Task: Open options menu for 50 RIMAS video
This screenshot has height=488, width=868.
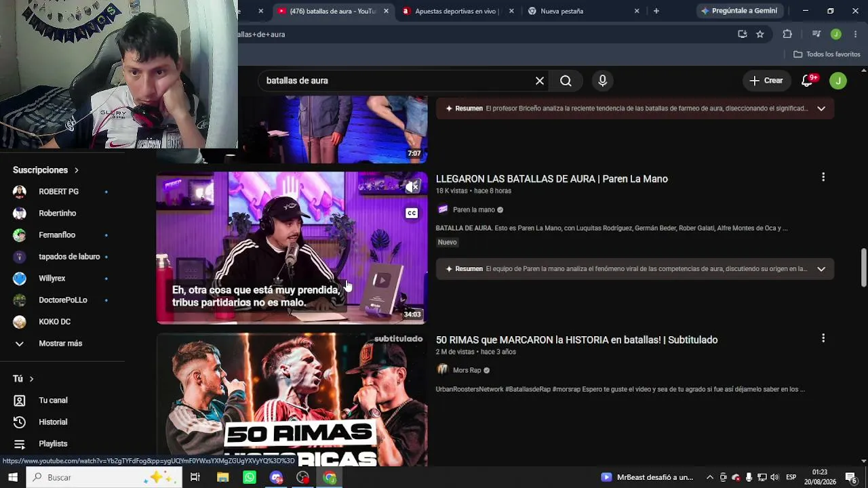Action: pos(823,338)
